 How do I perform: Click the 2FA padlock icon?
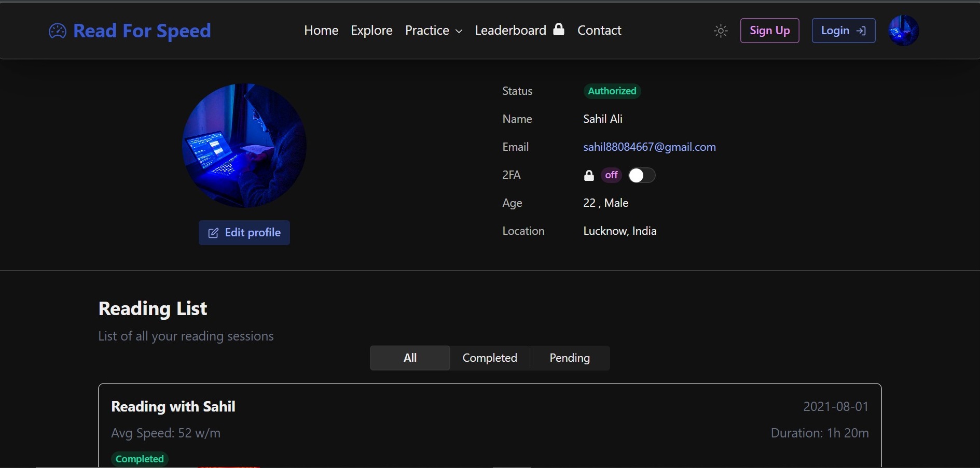589,176
